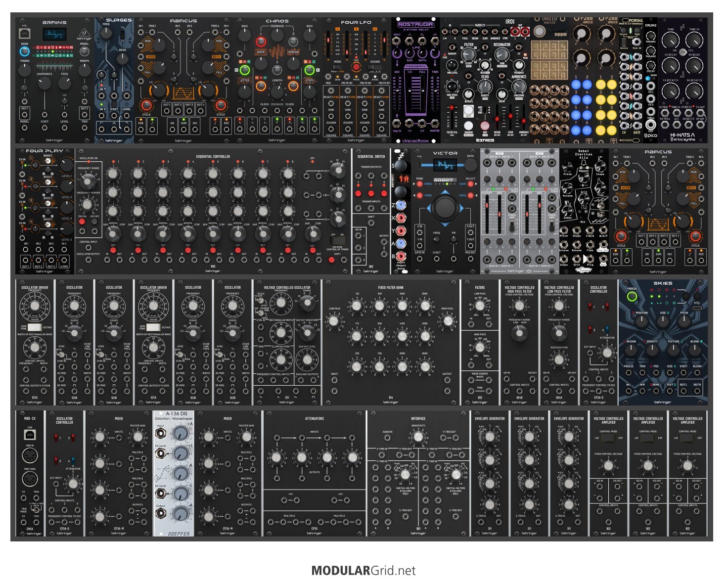The image size is (728, 581).
Task: Click the red FREE button on Four LFO
Action: [x=356, y=67]
